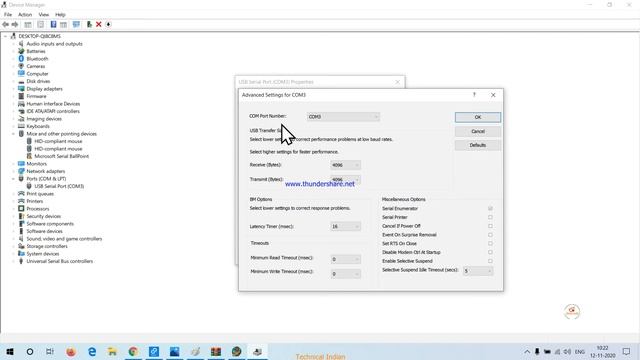Click the blue Help icon in toolbar

[53, 24]
